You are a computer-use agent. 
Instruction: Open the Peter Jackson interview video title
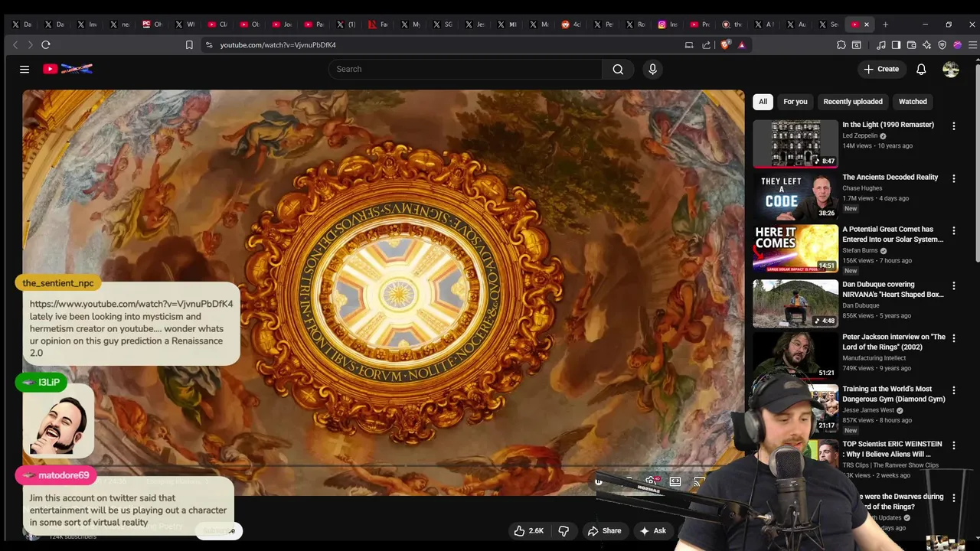tap(893, 342)
